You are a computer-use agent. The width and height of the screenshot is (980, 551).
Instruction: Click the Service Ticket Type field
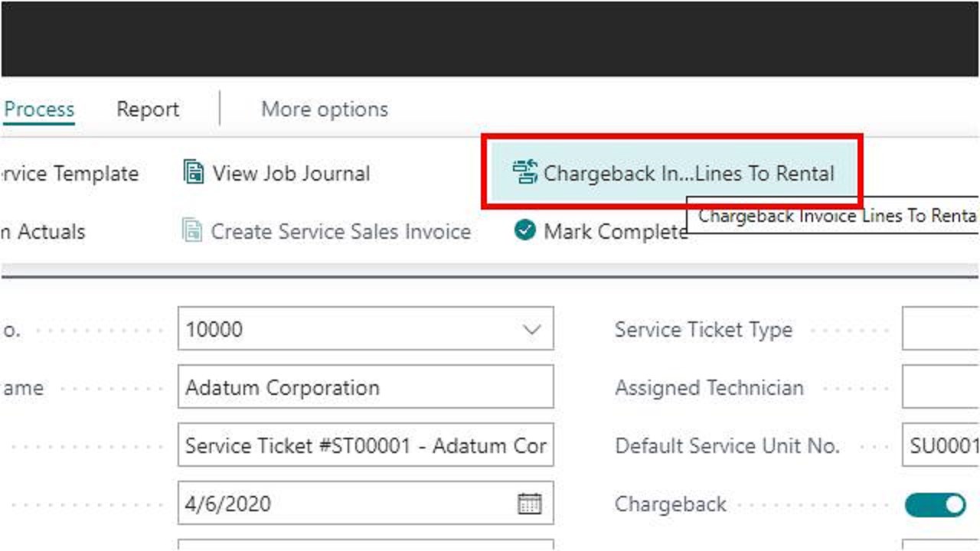tap(940, 330)
